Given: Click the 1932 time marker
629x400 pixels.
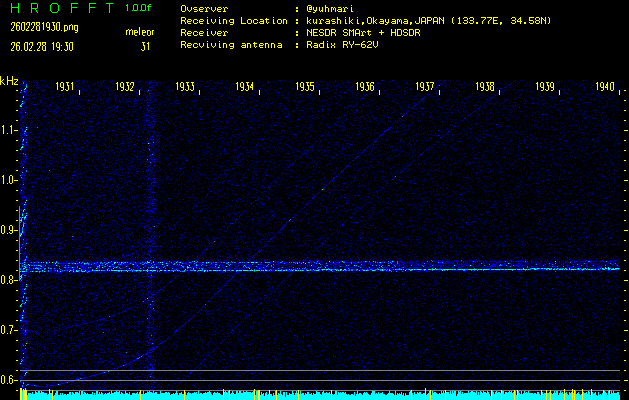Looking at the screenshot, I should (x=126, y=88).
